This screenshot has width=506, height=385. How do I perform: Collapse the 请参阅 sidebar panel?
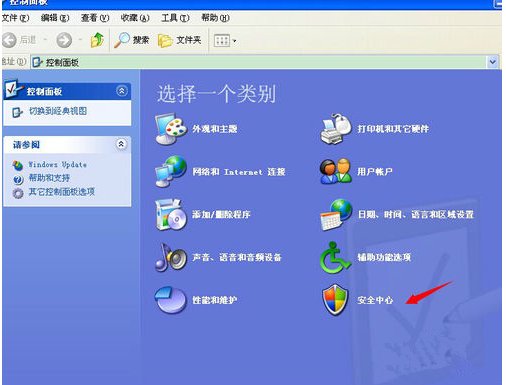coord(121,144)
